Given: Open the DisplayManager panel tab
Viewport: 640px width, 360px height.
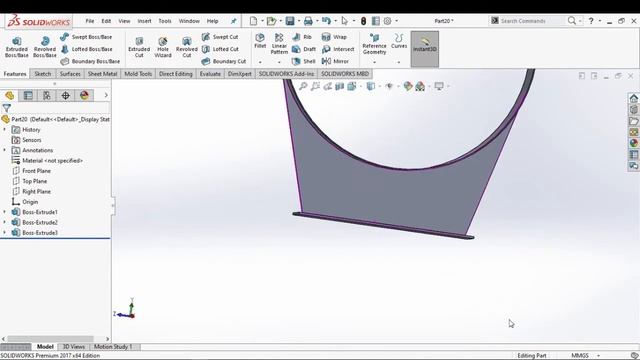Looking at the screenshot, I should [x=84, y=96].
